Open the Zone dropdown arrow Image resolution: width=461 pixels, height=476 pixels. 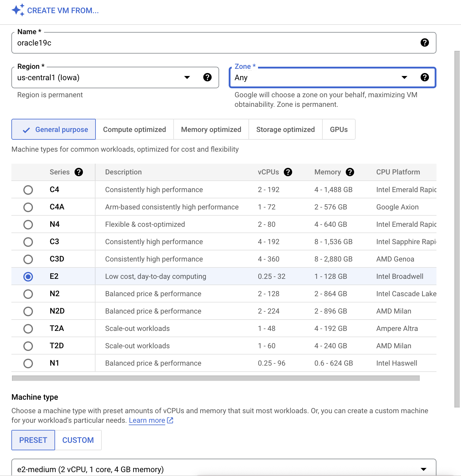pos(404,77)
